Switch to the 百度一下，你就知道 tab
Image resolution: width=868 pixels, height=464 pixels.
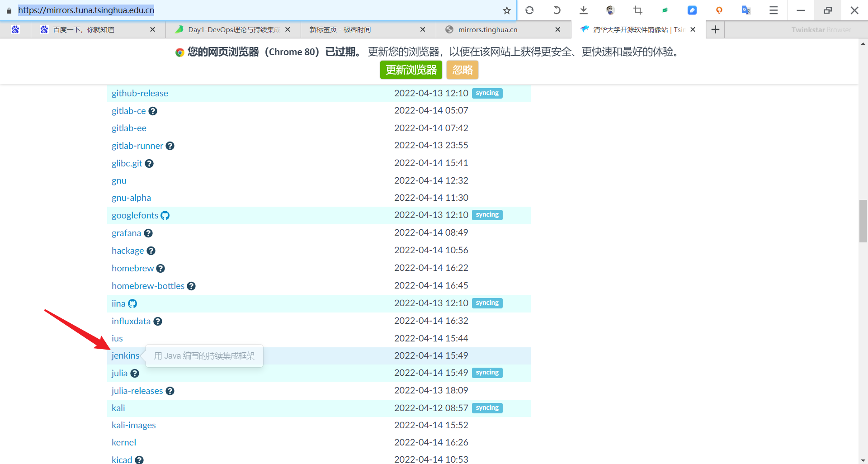(x=97, y=29)
